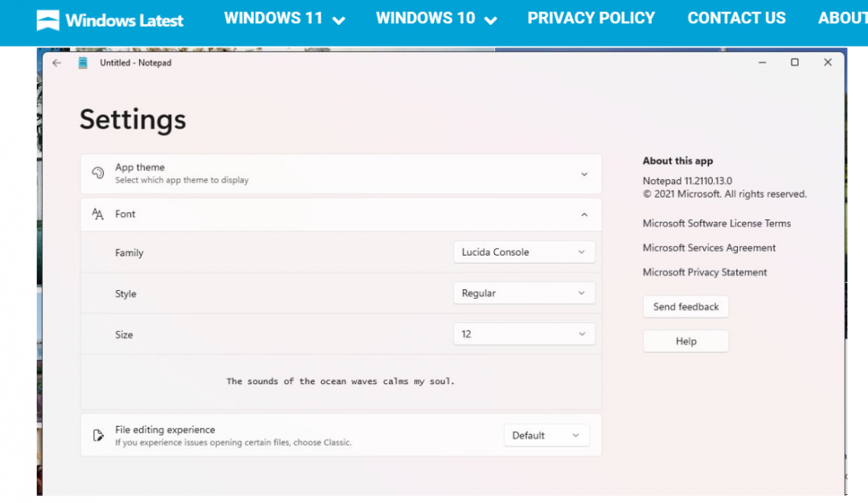Viewport: 868px width, 503px height.
Task: Expand the App theme section
Action: pyautogui.click(x=584, y=174)
